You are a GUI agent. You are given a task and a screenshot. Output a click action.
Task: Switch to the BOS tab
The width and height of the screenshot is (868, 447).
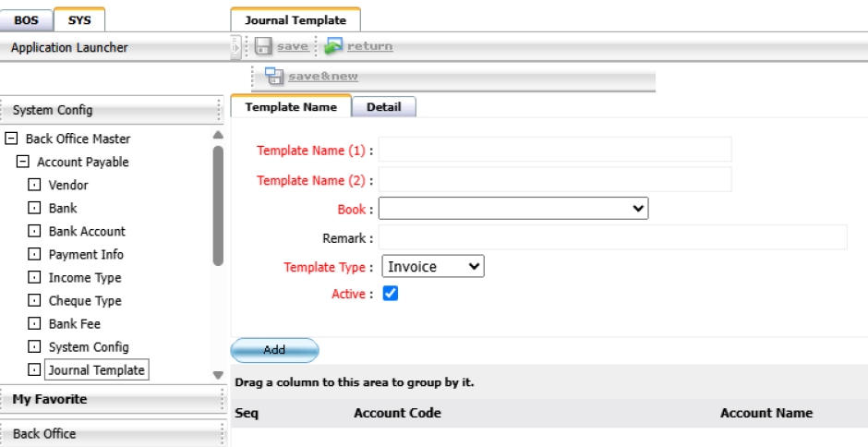tap(26, 19)
